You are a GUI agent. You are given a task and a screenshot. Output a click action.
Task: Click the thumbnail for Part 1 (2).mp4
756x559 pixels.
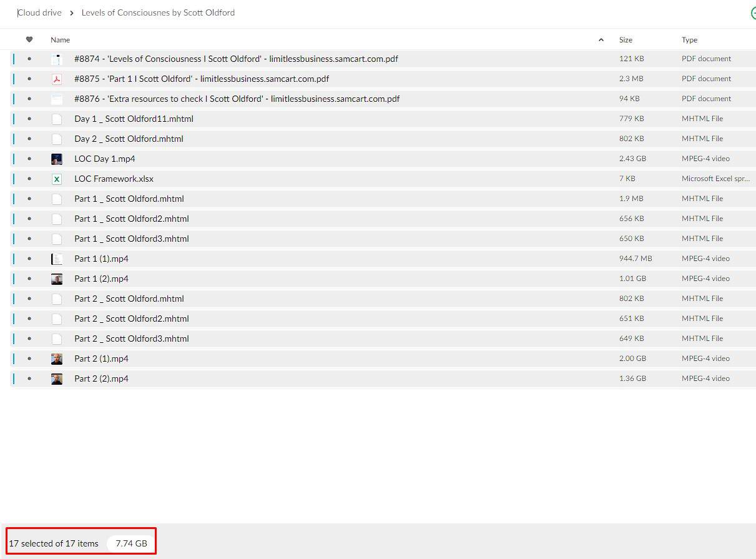(57, 279)
